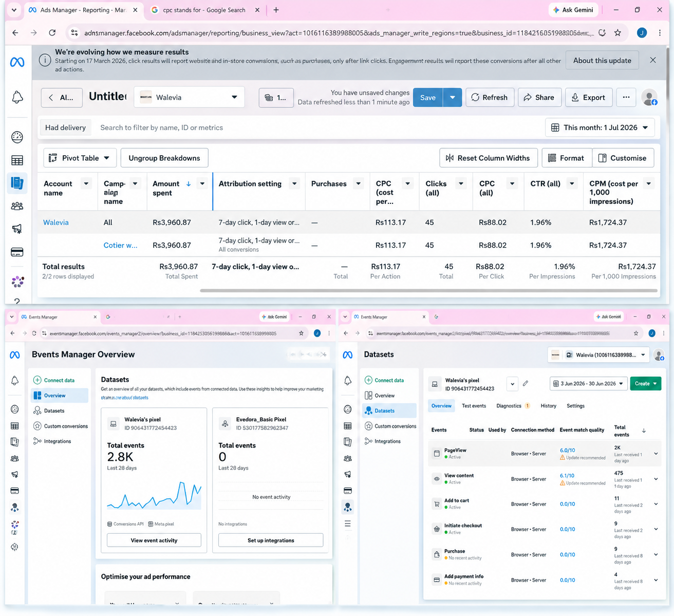Switch to the 'cpc stands for - Google Search' tab

[204, 10]
